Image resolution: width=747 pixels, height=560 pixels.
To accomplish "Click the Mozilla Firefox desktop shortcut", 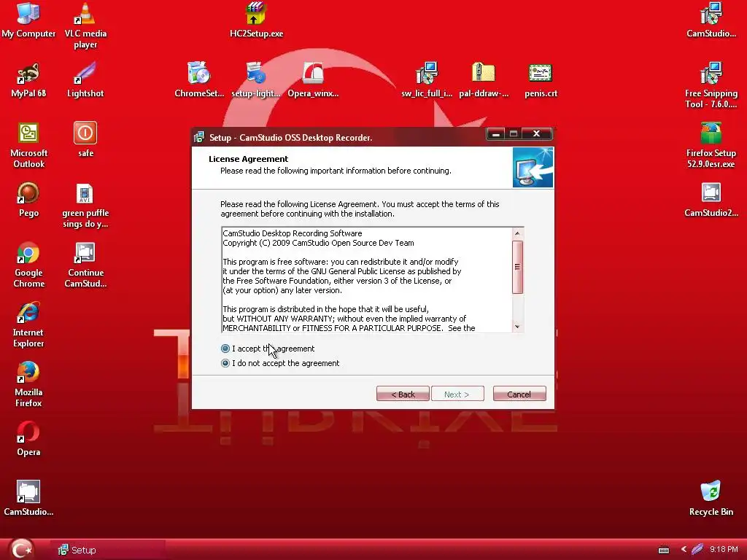I will [x=28, y=384].
